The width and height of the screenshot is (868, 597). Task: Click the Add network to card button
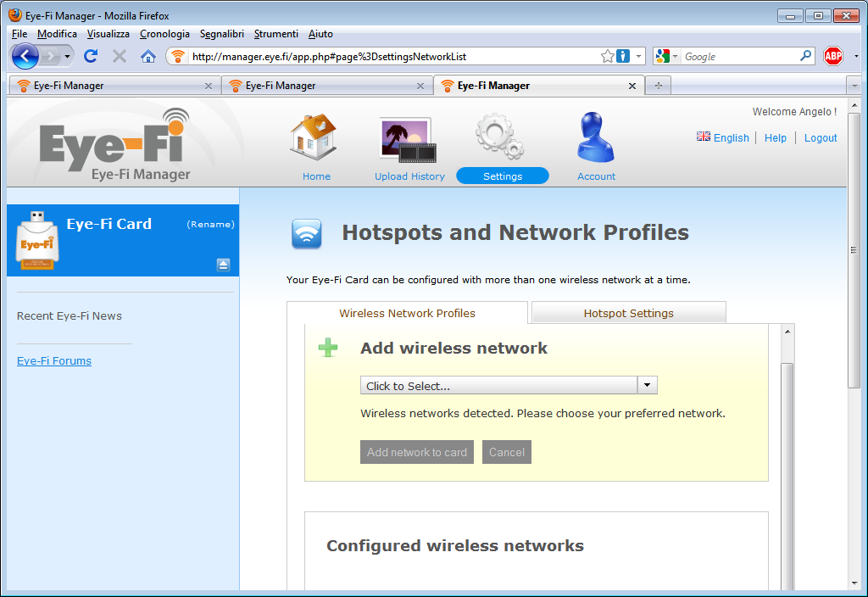click(x=417, y=452)
